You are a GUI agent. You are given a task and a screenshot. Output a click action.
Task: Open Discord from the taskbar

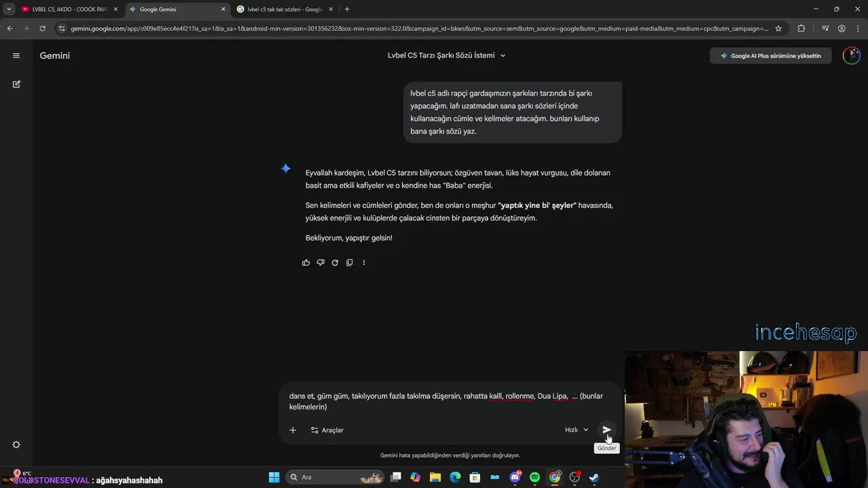[x=515, y=477]
